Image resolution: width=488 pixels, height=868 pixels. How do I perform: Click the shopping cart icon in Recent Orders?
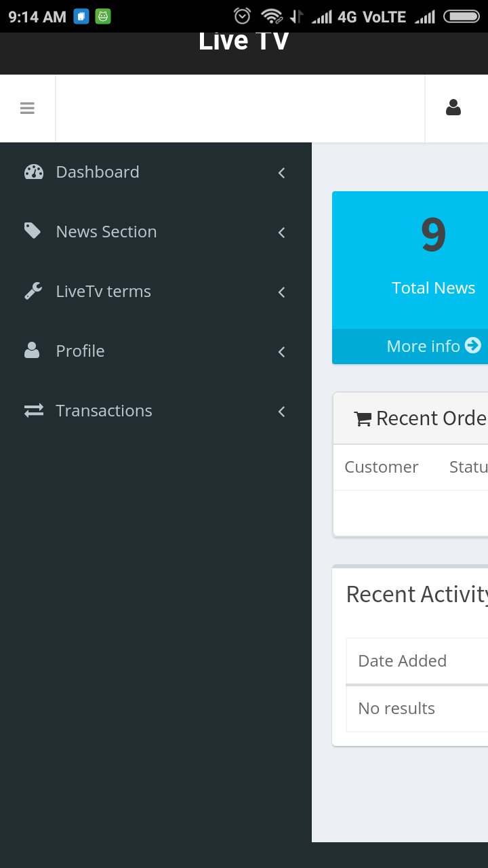pos(363,419)
